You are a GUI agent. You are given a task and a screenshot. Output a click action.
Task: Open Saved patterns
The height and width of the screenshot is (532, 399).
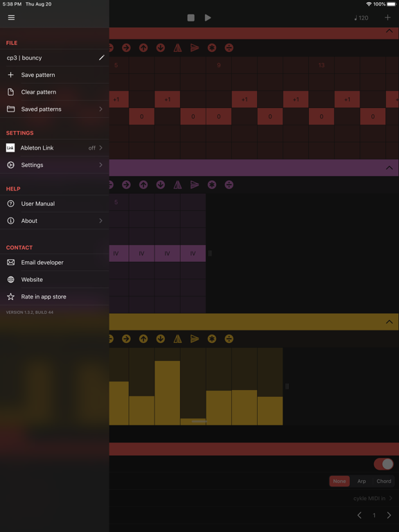54,109
